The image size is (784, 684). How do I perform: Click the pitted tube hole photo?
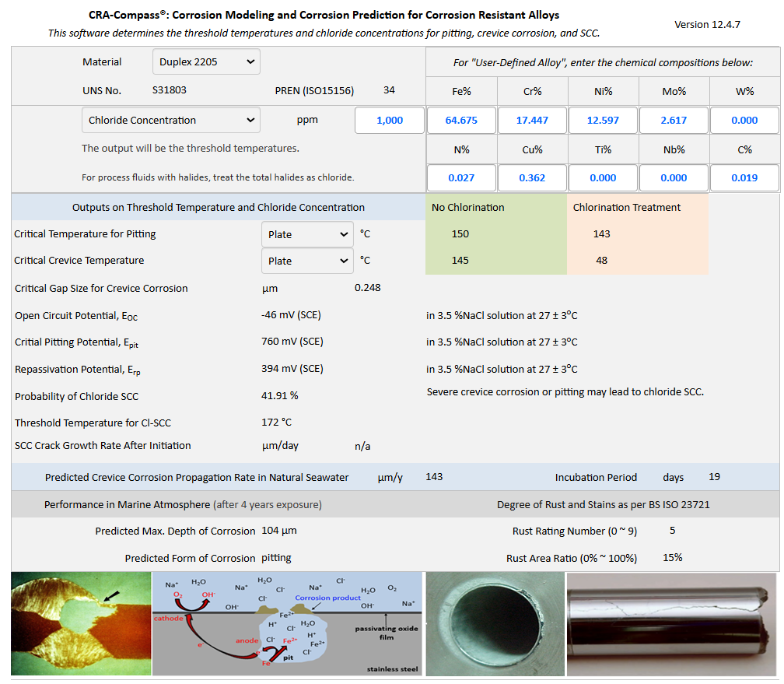[495, 623]
